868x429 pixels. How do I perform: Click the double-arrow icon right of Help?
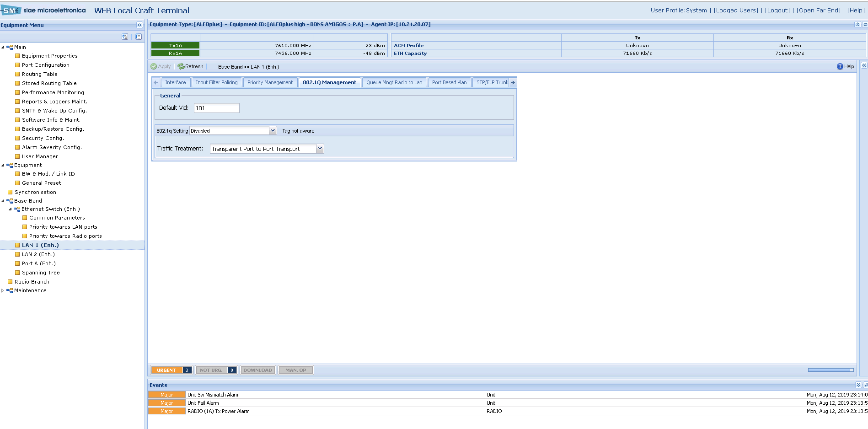864,66
